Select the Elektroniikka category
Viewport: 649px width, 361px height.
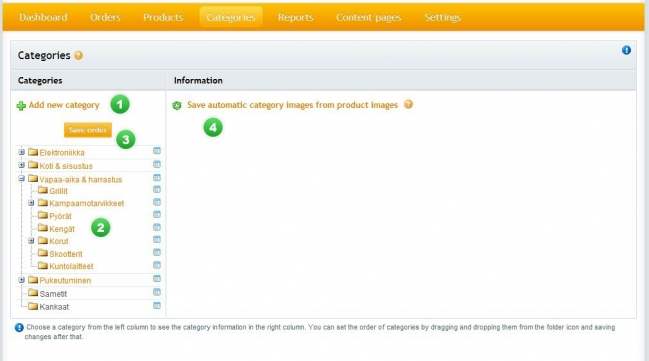62,153
